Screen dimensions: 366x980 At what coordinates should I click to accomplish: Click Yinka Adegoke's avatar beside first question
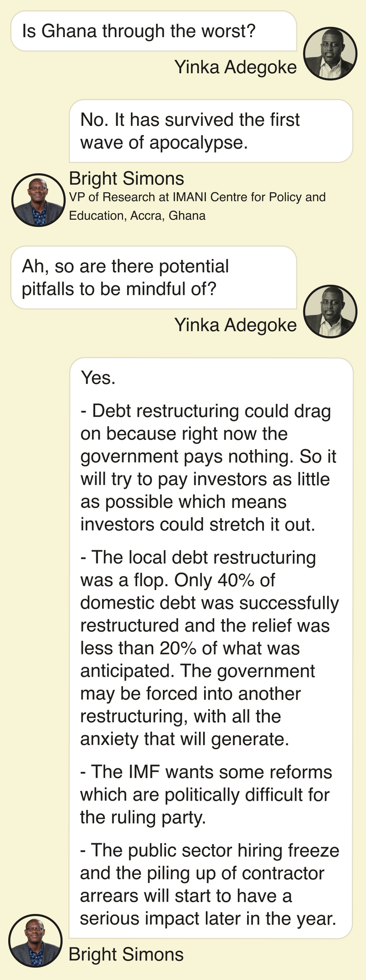pos(330,54)
